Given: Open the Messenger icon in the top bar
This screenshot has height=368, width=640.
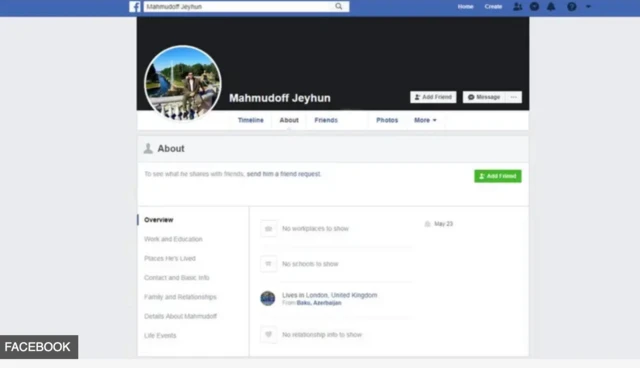Looking at the screenshot, I should tap(534, 7).
